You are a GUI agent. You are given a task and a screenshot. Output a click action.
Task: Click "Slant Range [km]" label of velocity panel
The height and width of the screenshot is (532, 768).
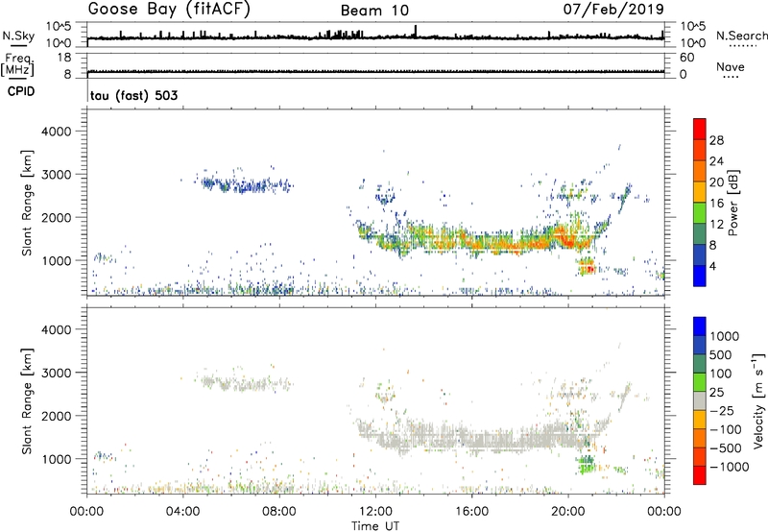coord(27,401)
